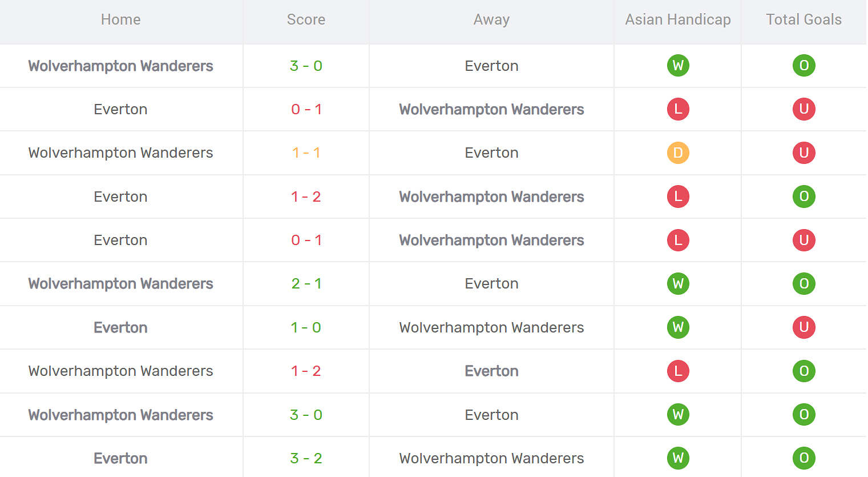Click home team Everton in the last row
The height and width of the screenshot is (477, 868).
coord(120,459)
